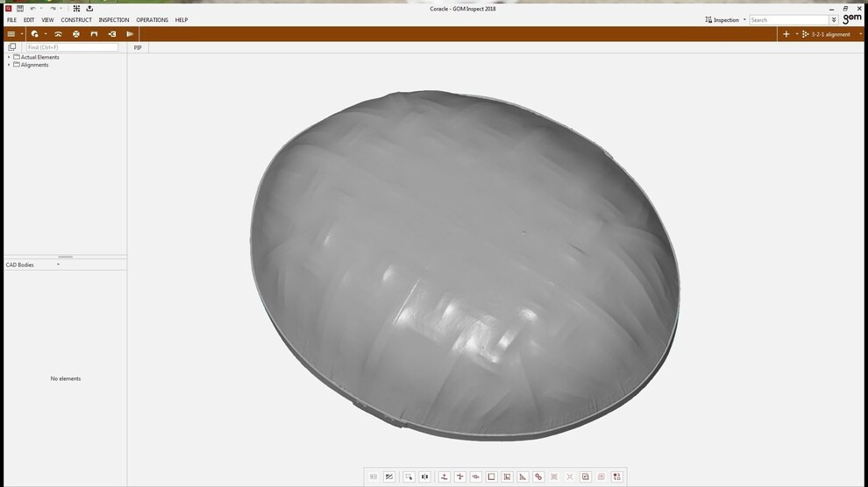Screen dimensions: 868x487
Task: Open dropdown arrow beside the hamburger icon
Action: tap(22, 34)
